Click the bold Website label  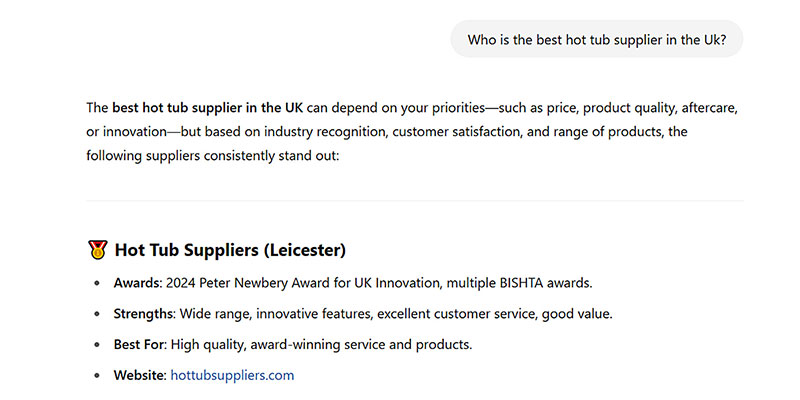[140, 375]
